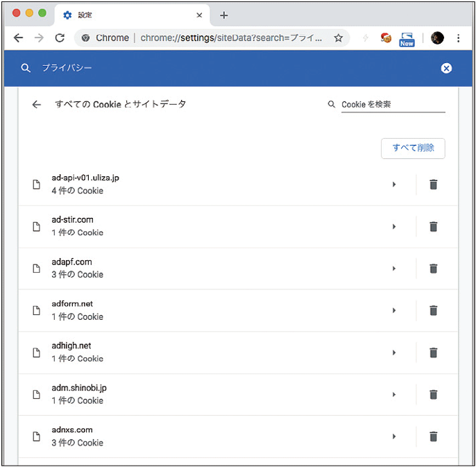Image resolution: width=476 pixels, height=467 pixels.
Task: Delete cookies for ad-stir.com
Action: click(x=433, y=226)
